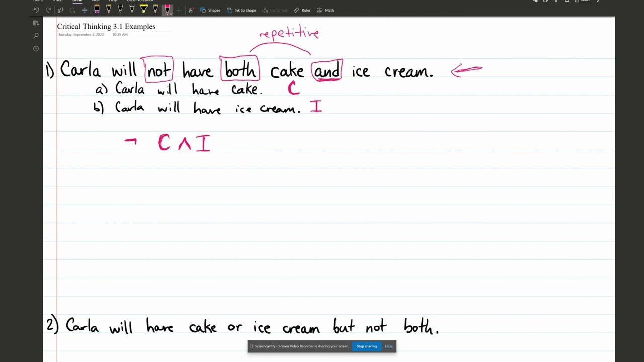This screenshot has width=644, height=362.
Task: Redo the undone action
Action: [48, 10]
